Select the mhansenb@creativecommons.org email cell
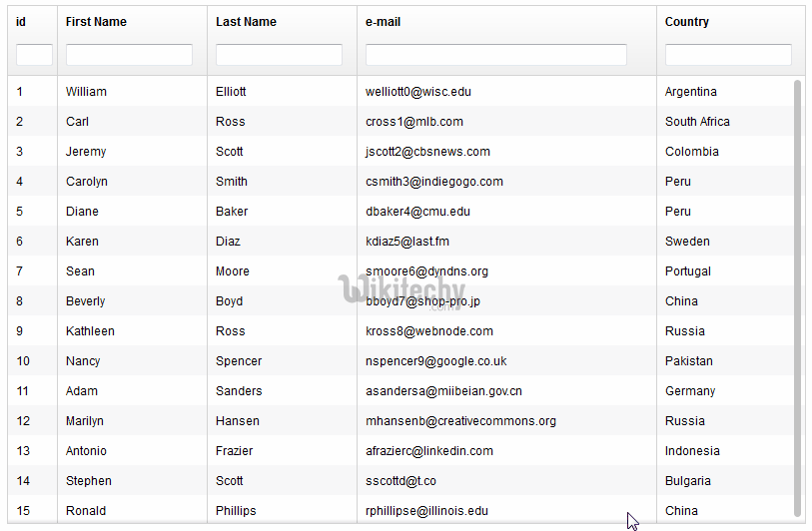The height and width of the screenshot is (531, 812). pyautogui.click(x=460, y=421)
